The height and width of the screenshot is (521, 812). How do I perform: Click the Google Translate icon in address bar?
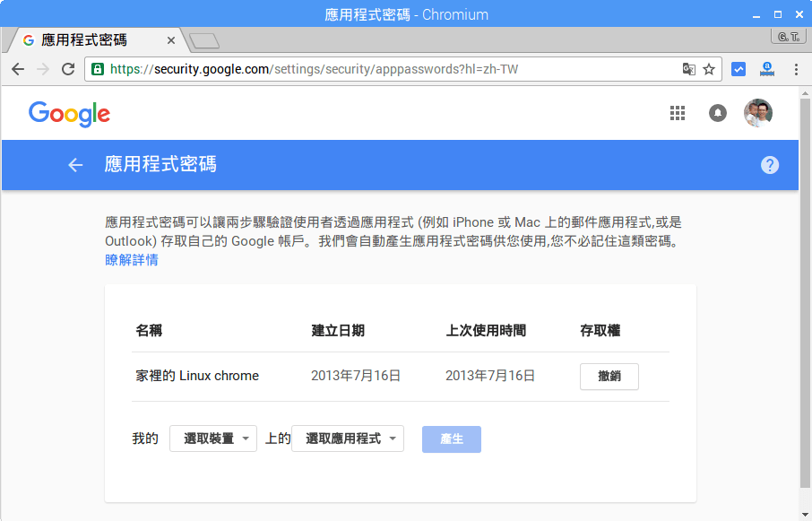click(687, 69)
